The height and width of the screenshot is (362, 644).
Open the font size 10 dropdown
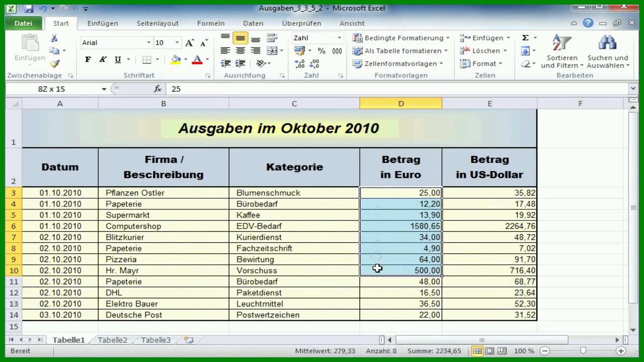pyautogui.click(x=177, y=43)
